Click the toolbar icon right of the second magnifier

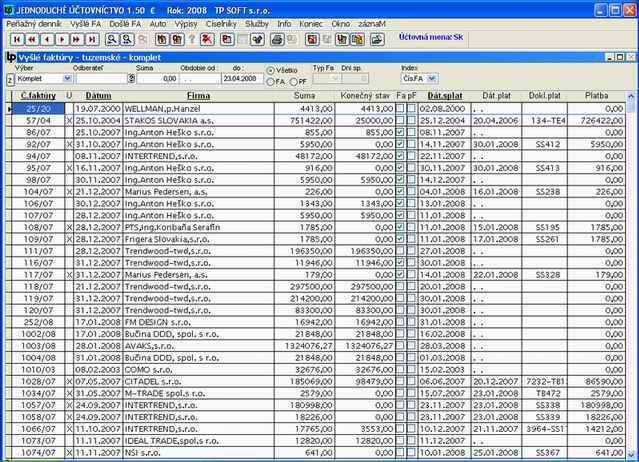click(x=143, y=40)
